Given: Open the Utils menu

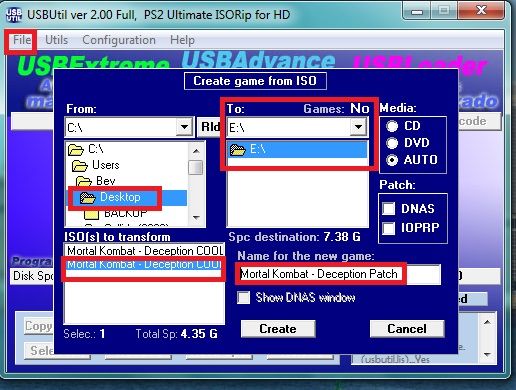Looking at the screenshot, I should tap(56, 40).
